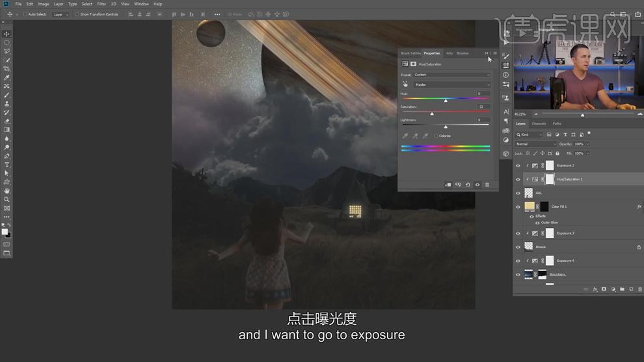This screenshot has width=644, height=362.
Task: Click view previous state icon in Properties
Action: (x=458, y=185)
